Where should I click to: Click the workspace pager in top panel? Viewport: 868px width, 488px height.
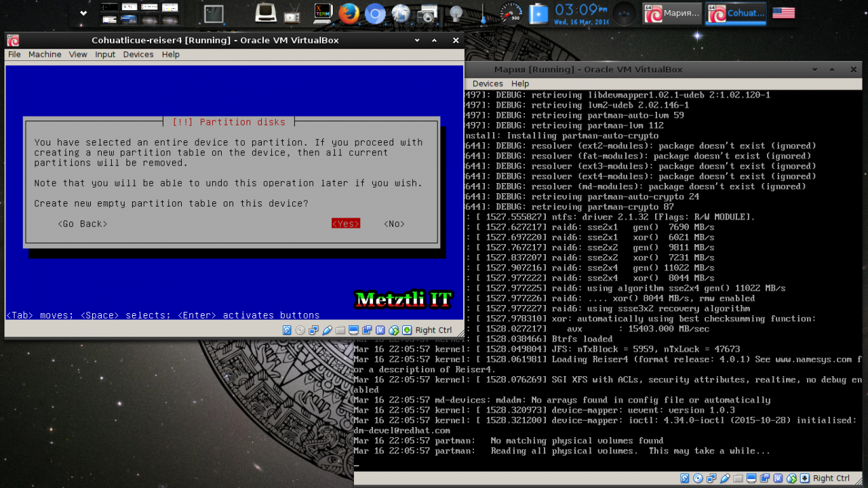tap(140, 13)
